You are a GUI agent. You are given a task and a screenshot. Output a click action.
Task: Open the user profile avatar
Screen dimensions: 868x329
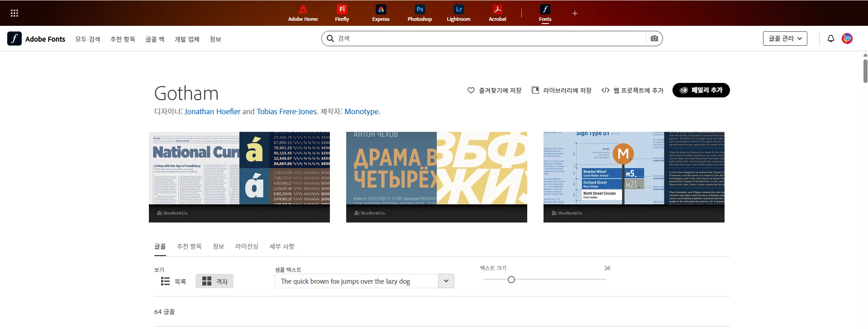847,39
